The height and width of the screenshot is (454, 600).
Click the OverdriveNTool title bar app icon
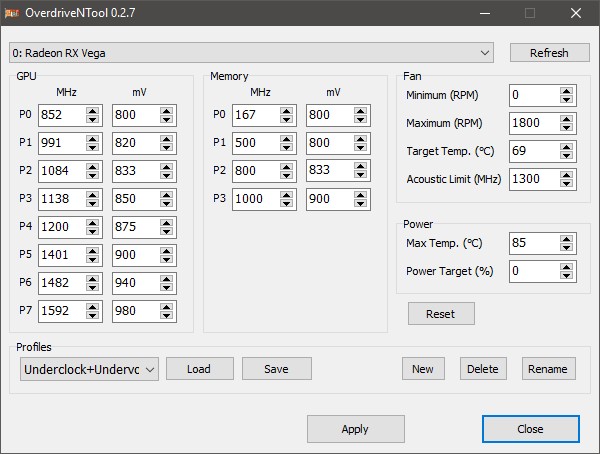(x=12, y=13)
